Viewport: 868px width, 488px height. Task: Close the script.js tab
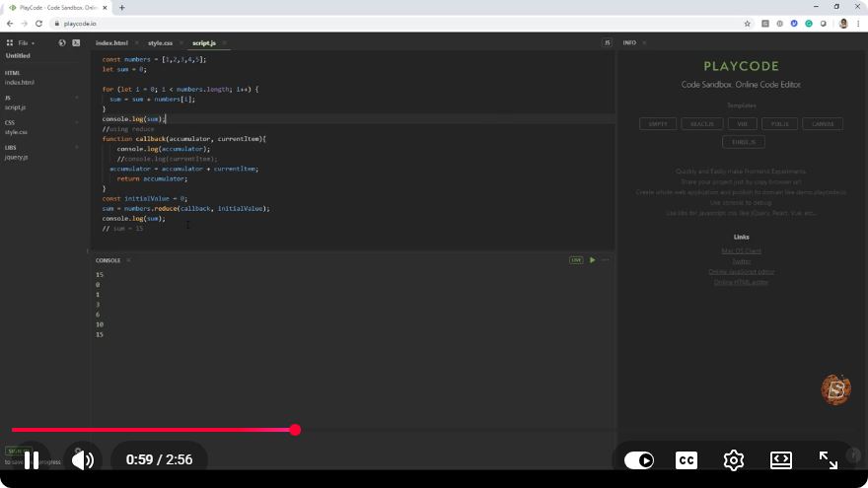224,42
